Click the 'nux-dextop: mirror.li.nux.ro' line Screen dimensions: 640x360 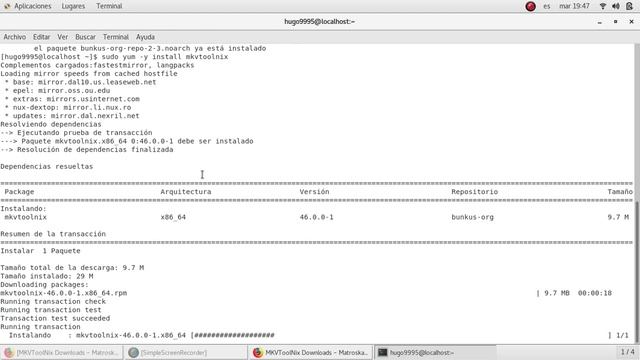tap(72, 107)
